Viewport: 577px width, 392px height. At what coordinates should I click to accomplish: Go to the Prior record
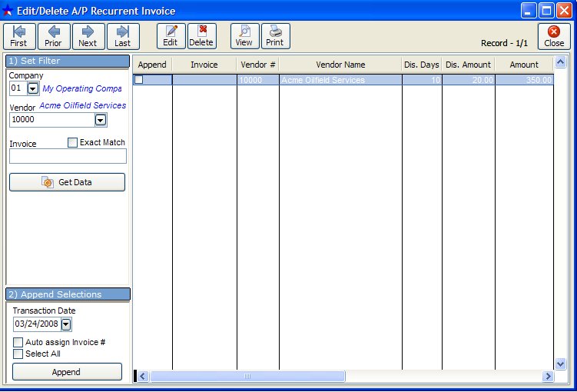coord(54,36)
